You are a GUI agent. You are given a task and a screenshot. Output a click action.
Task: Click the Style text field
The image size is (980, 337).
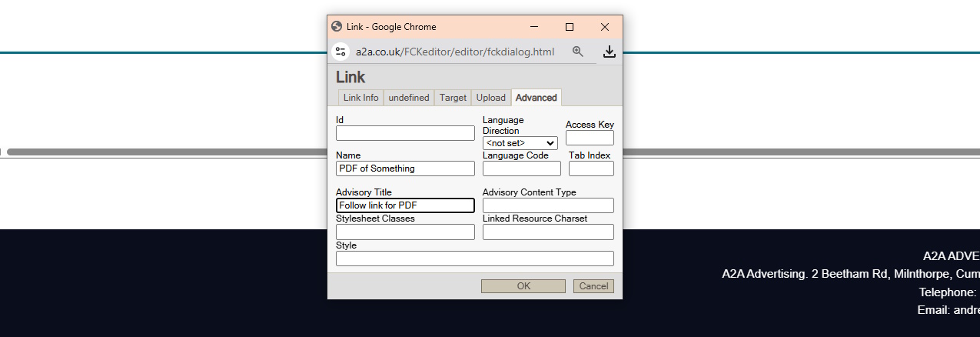[474, 259]
